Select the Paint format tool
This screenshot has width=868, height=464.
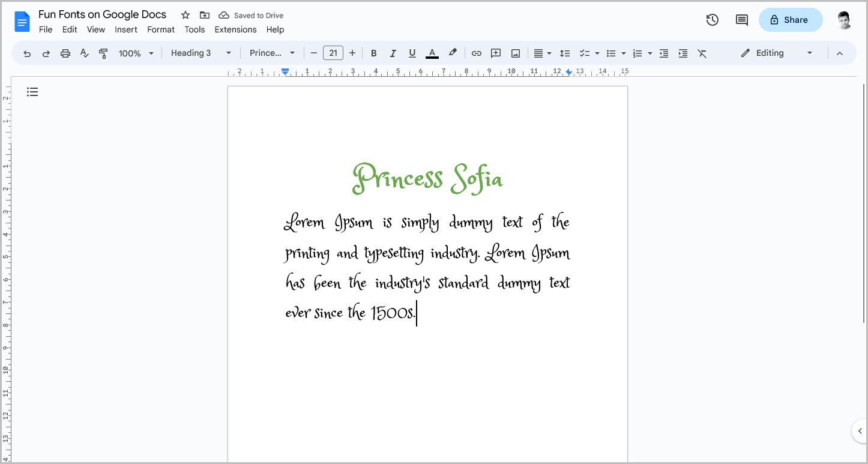pyautogui.click(x=103, y=53)
